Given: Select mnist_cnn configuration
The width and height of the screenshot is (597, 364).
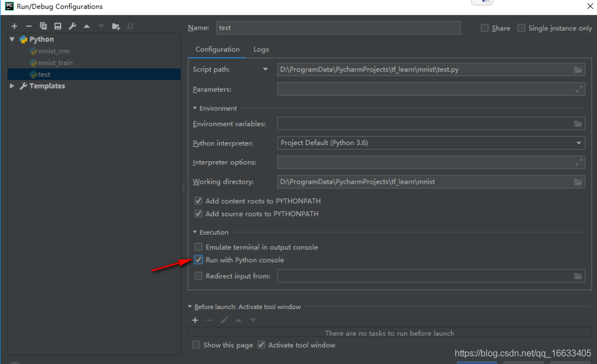Looking at the screenshot, I should coord(54,51).
